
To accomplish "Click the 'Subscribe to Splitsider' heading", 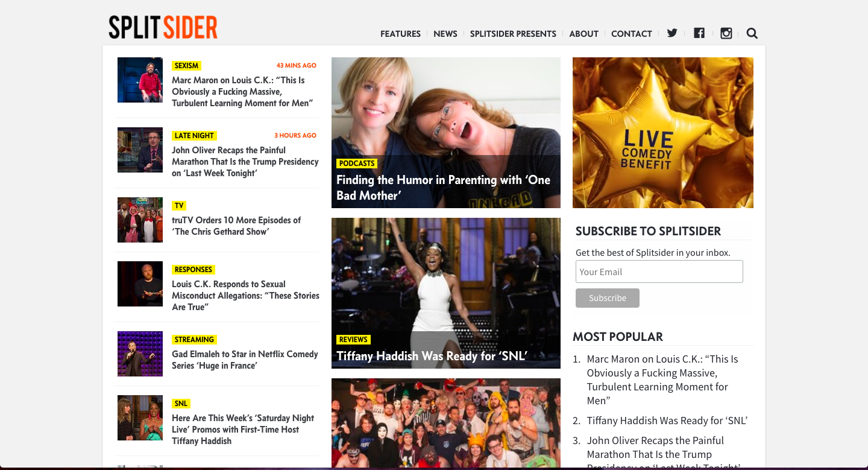I will click(648, 231).
